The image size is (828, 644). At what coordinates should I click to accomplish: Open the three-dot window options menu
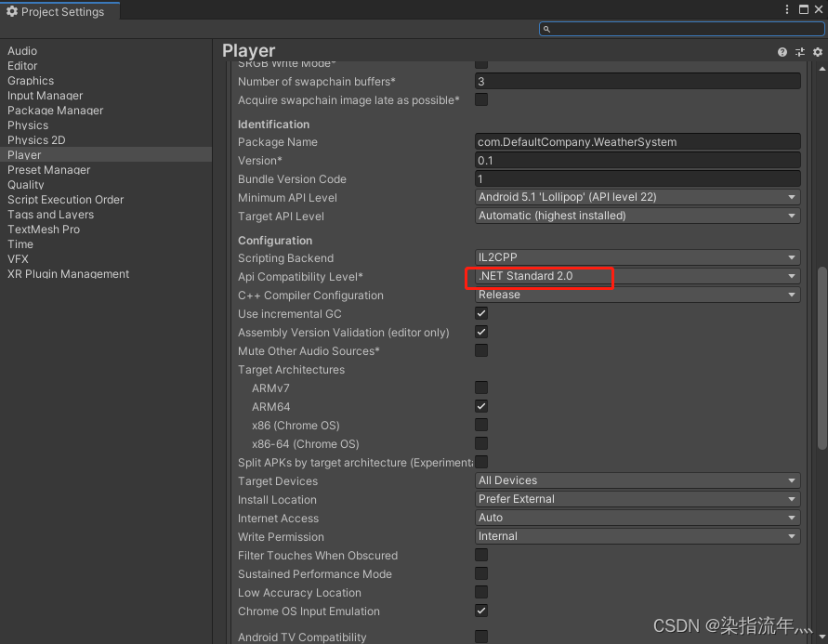point(786,9)
